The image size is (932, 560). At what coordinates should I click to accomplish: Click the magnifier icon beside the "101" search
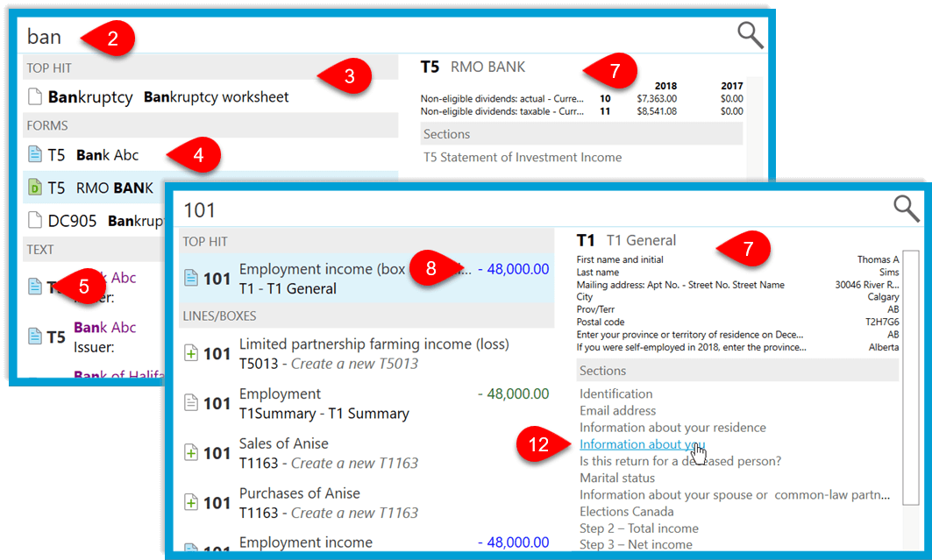[x=907, y=209]
